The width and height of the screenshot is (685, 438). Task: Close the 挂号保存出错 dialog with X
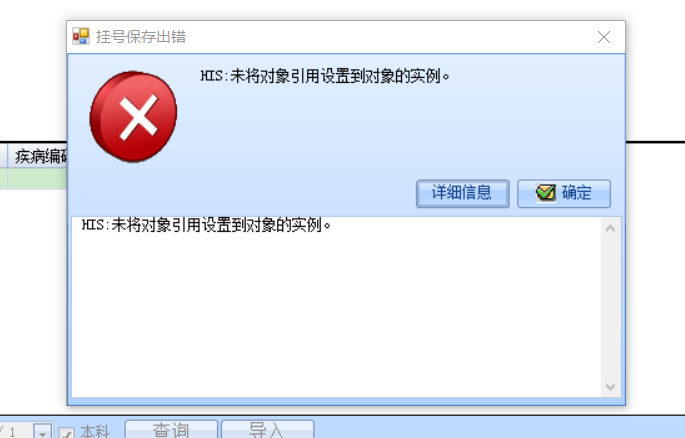(x=604, y=37)
